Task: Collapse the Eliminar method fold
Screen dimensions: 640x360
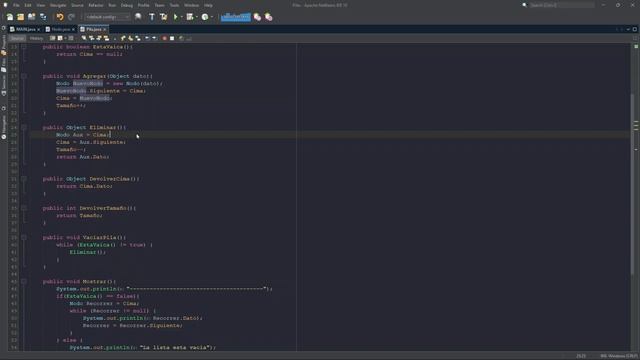Action: point(24,128)
